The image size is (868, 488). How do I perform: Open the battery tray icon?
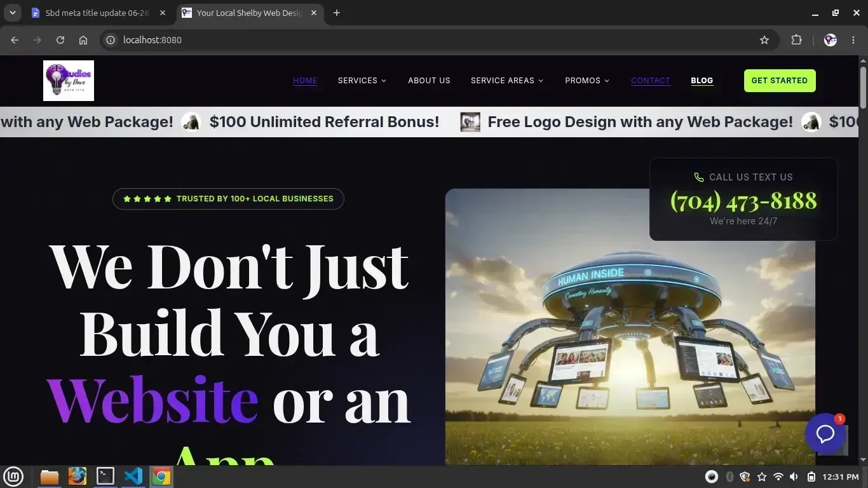811,477
